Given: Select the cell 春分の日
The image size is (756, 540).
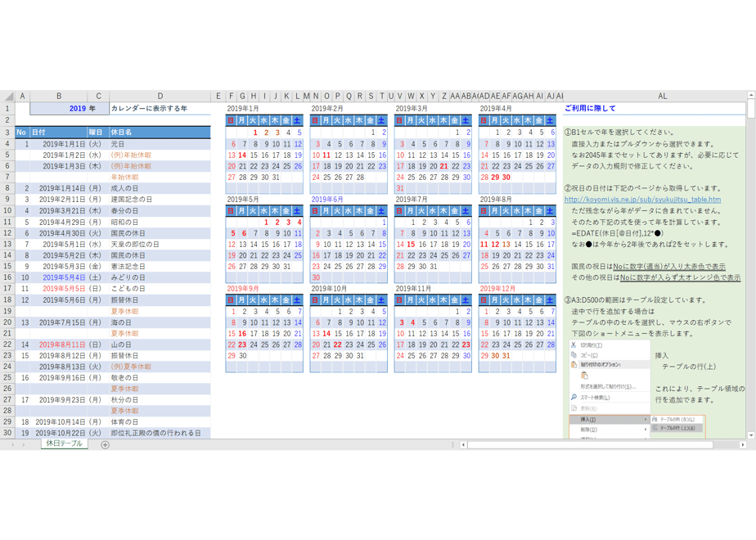Looking at the screenshot, I should (160, 211).
